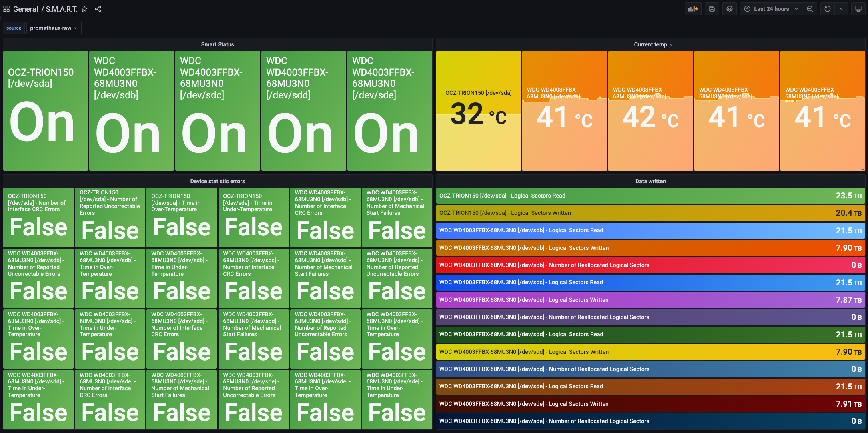The image size is (868, 433).
Task: Click the General folder breadcrumb
Action: coord(26,9)
